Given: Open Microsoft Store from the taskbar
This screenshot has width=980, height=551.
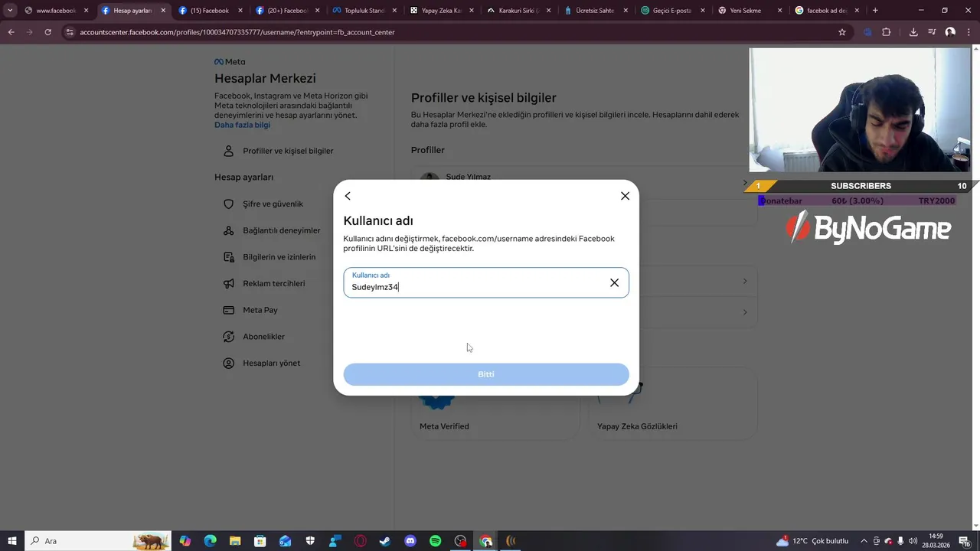Looking at the screenshot, I should [x=260, y=541].
